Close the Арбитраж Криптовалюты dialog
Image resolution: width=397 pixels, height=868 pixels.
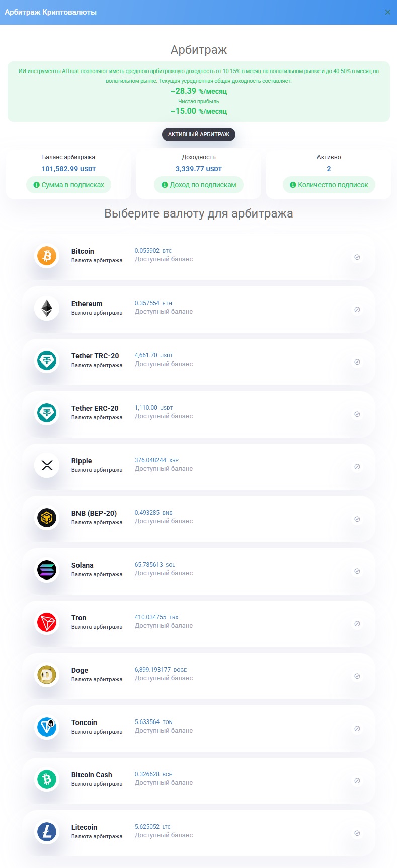pos(388,12)
